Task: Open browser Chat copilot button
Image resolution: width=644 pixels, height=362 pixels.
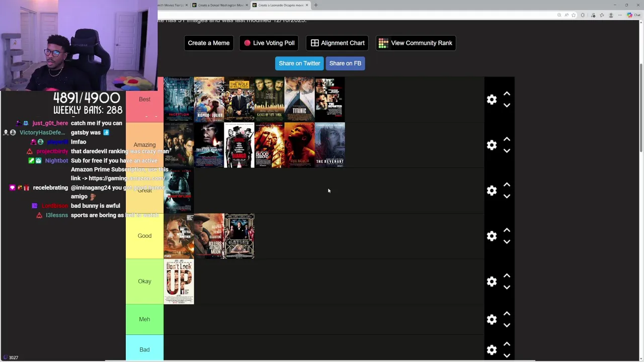Action: click(x=633, y=15)
